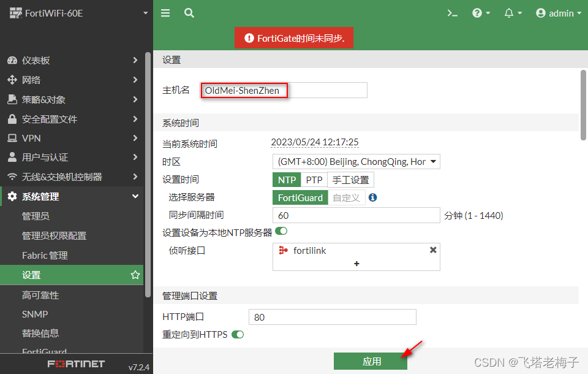Click the VPN laptop icon
Viewport: 588px width, 374px height.
click(12, 138)
